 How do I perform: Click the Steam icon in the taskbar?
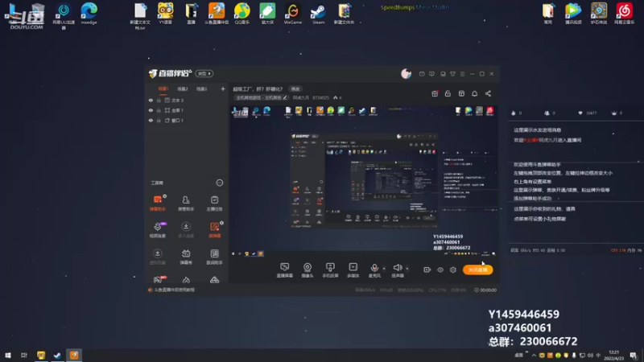click(57, 355)
